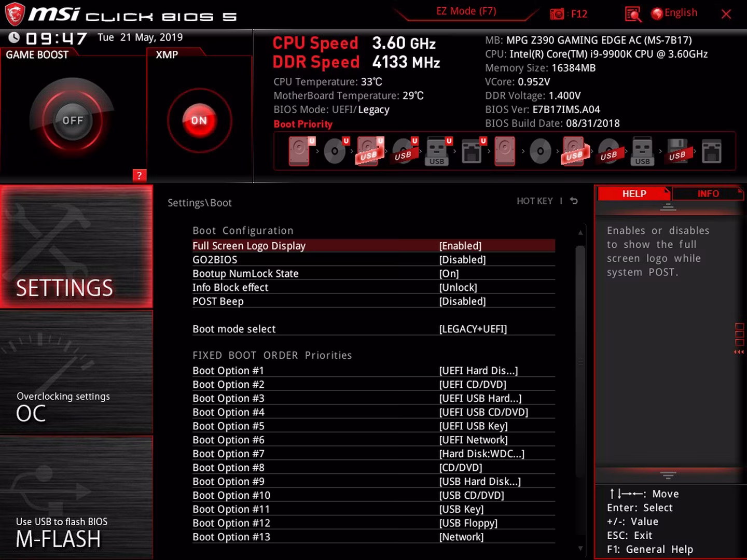
Task: Click the back arrow next to HOT KEY
Action: click(x=574, y=201)
